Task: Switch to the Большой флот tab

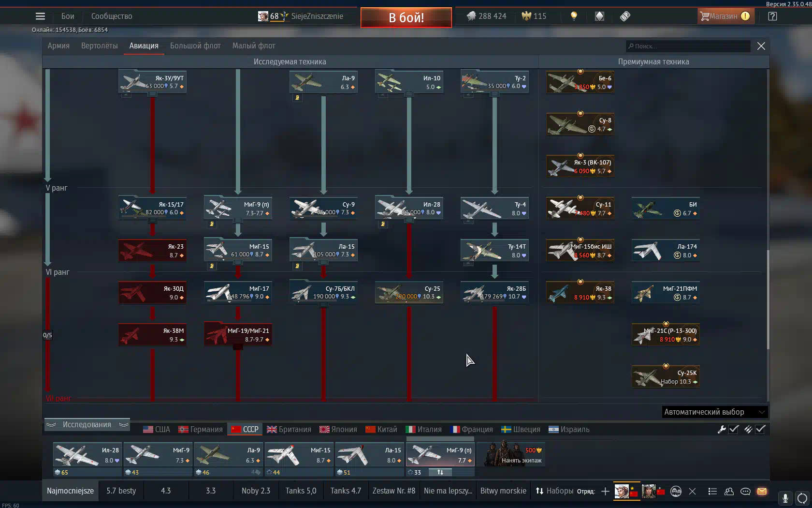Action: point(195,46)
